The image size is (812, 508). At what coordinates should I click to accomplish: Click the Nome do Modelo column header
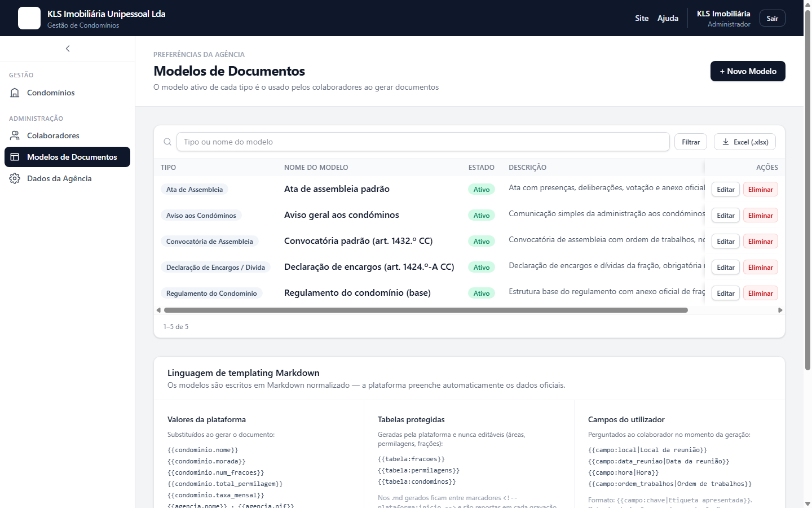(x=316, y=168)
